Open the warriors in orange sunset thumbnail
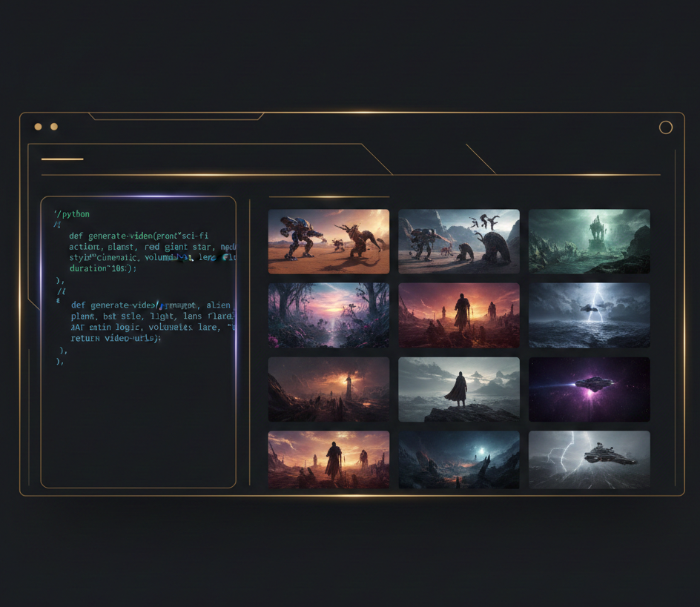This screenshot has height=607, width=700. tap(328, 460)
